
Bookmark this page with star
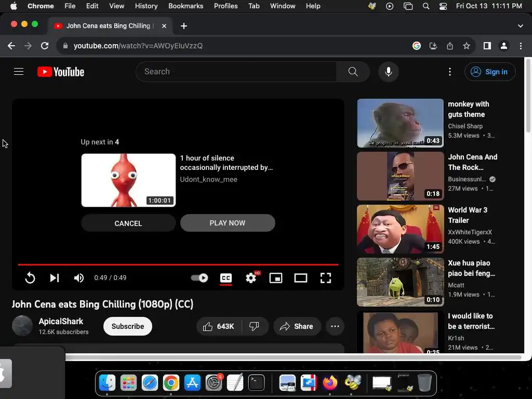(x=467, y=46)
